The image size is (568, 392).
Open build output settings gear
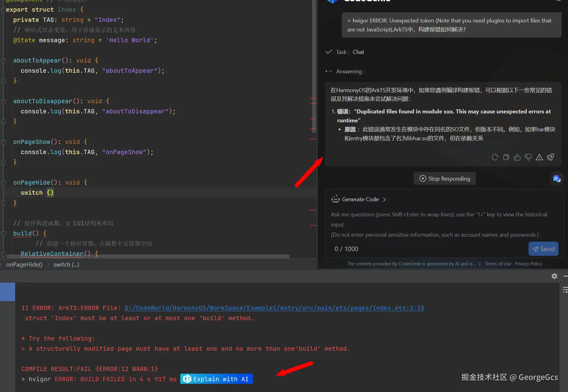(x=554, y=276)
